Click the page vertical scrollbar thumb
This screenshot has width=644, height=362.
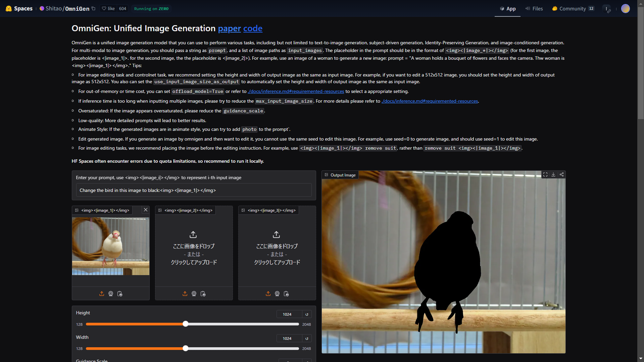pos(641,64)
